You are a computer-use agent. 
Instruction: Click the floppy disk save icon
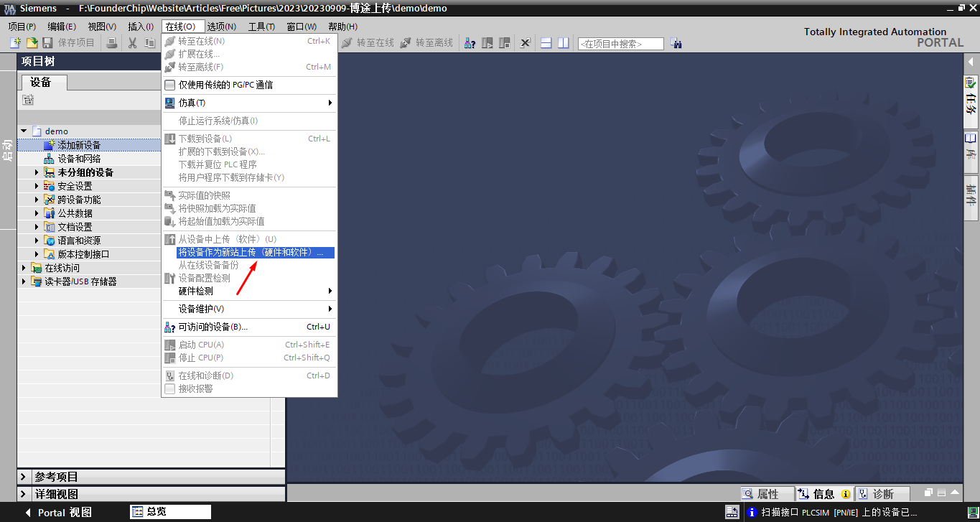(x=49, y=43)
